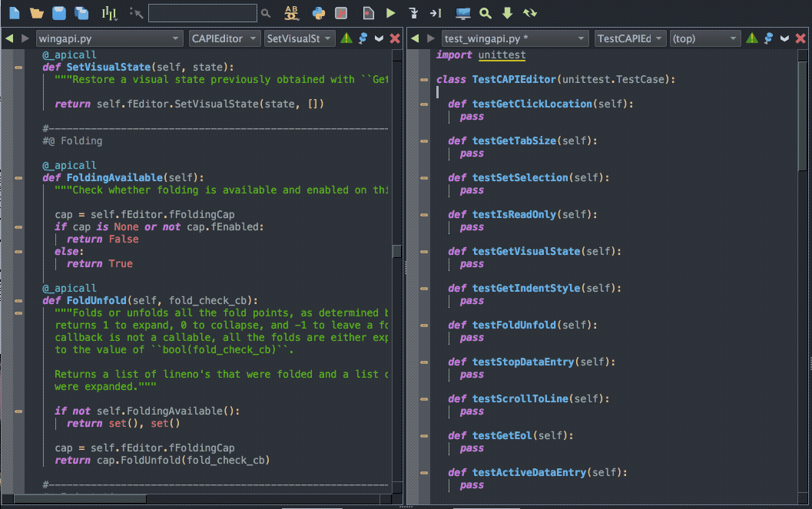
Task: Collapse the SetVisualState function fold marker
Action: point(18,68)
